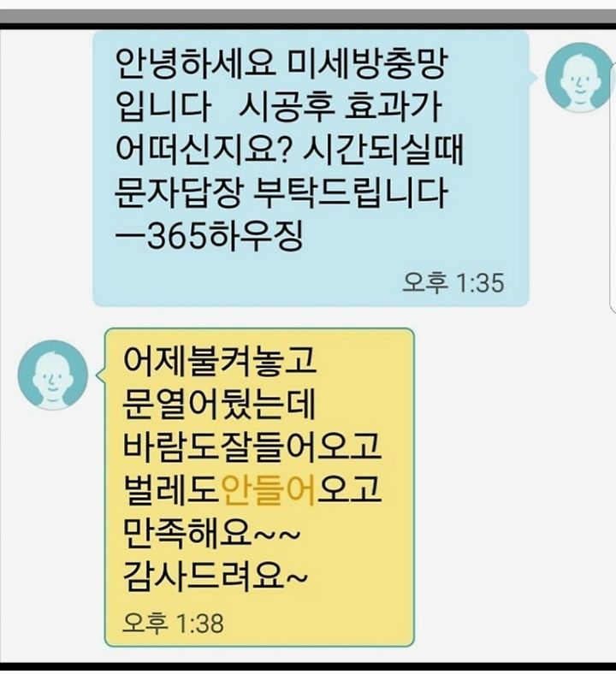Image resolution: width=616 pixels, height=674 pixels.
Task: Click the line 문열어뒀는데
Action: [x=220, y=404]
